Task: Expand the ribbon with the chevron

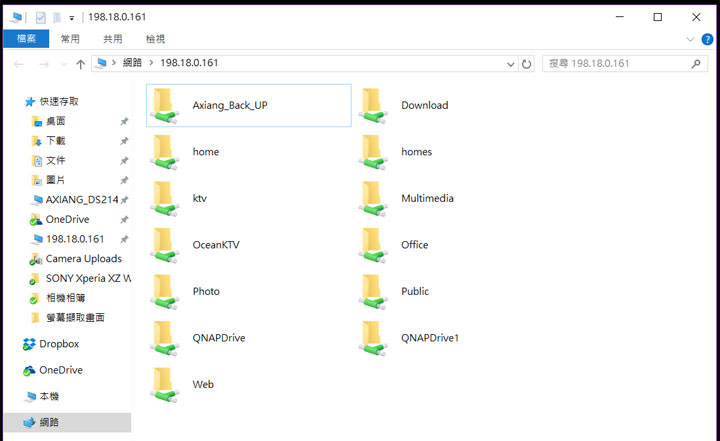Action: [690, 40]
